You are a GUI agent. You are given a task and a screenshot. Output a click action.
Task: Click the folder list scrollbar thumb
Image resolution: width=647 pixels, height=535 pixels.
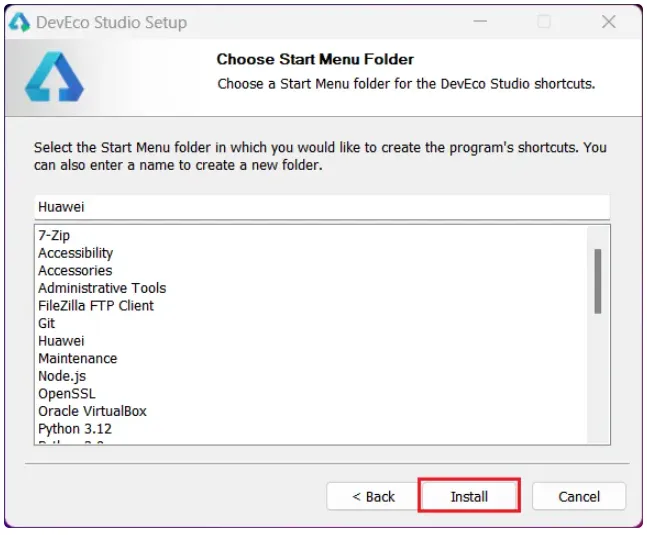(x=597, y=280)
